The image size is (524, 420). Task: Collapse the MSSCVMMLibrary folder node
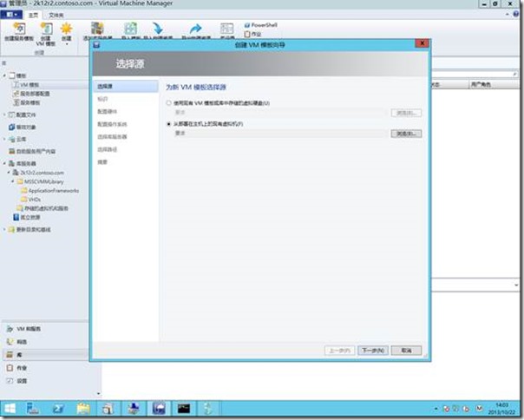pyautogui.click(x=13, y=181)
